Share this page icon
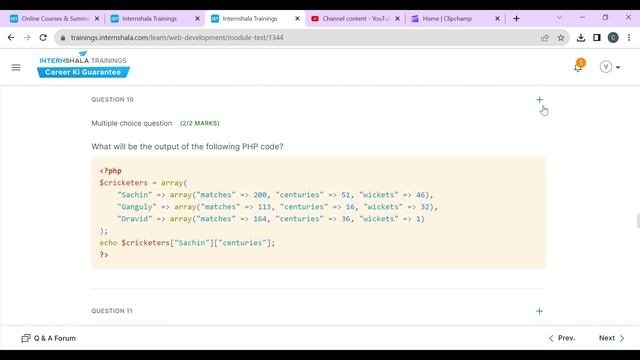 click(x=544, y=38)
